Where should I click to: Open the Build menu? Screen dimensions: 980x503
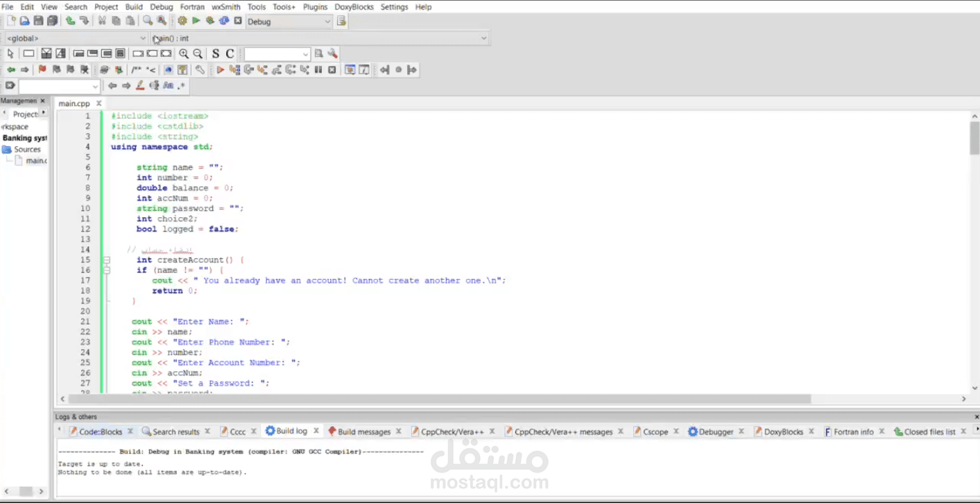[x=134, y=7]
